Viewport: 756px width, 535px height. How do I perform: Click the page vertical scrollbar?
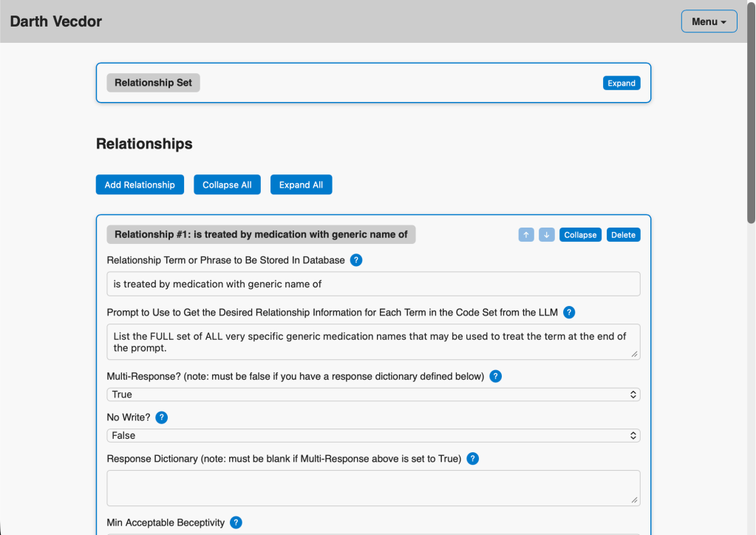tap(751, 148)
